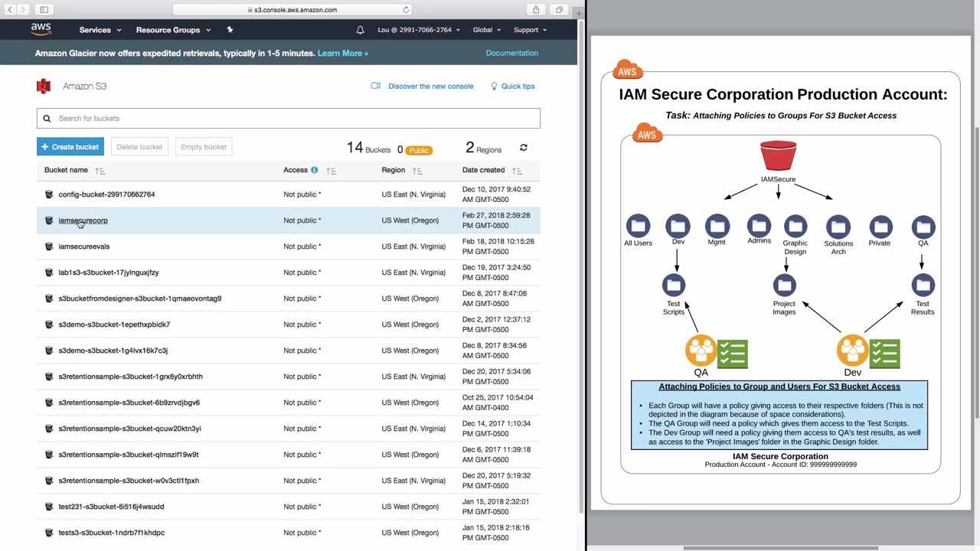Click the Safari address bar
980x551 pixels.
(292, 10)
